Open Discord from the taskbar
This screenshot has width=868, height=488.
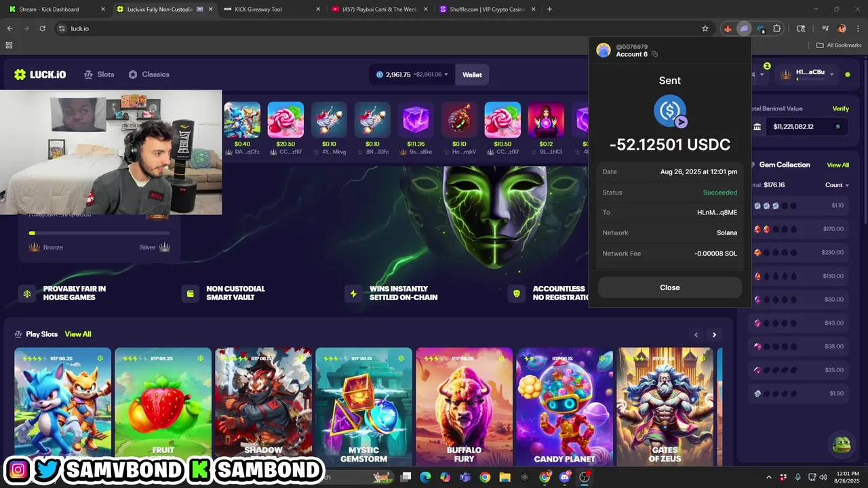(x=565, y=477)
